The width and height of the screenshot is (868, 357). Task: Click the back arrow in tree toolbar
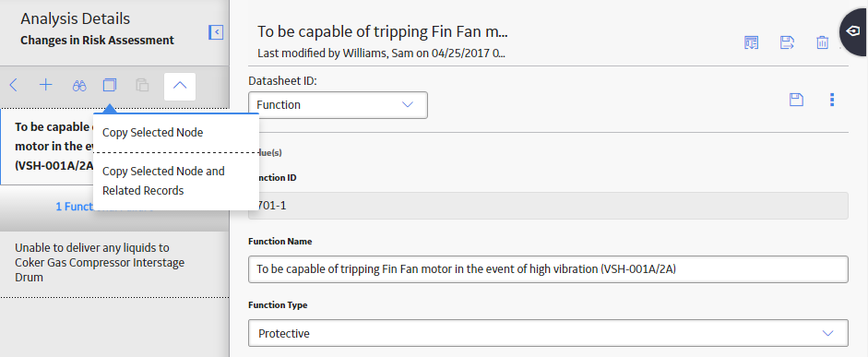tap(14, 85)
